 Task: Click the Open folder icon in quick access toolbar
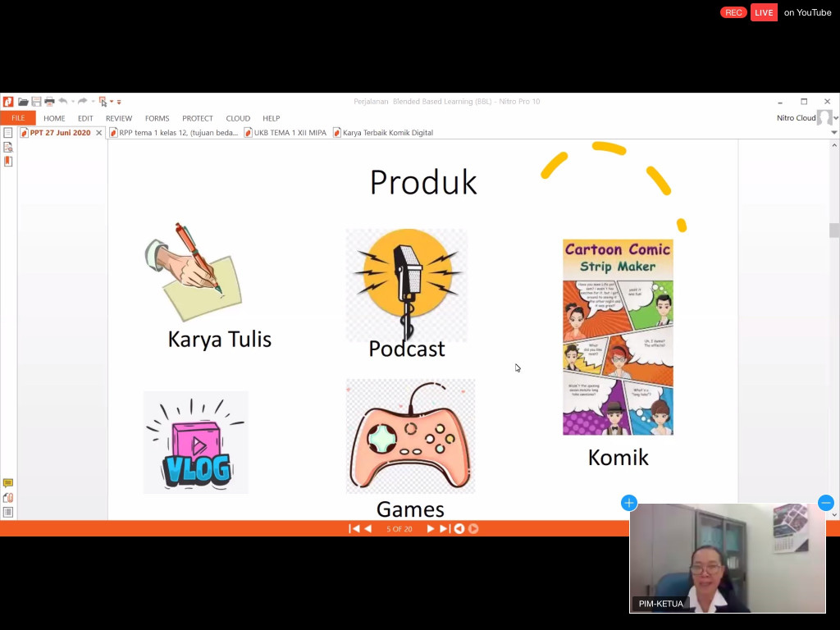(x=23, y=102)
